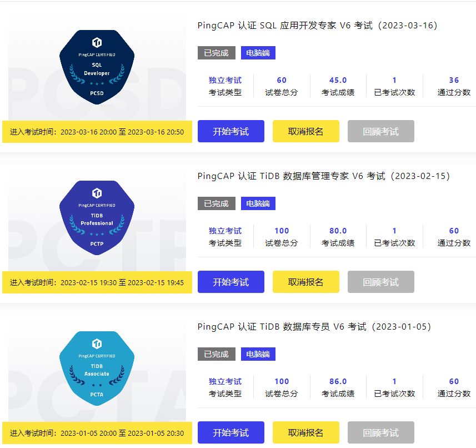Click 取消报名 for the TiDB Professional exam
Screen dimensions: 476x448
305,282
